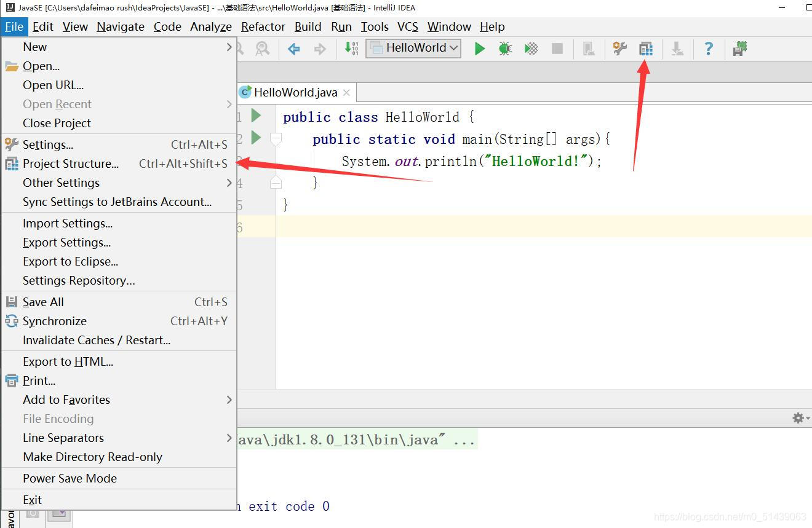Toggle Power Save Mode
This screenshot has height=528, width=812.
pyautogui.click(x=119, y=478)
